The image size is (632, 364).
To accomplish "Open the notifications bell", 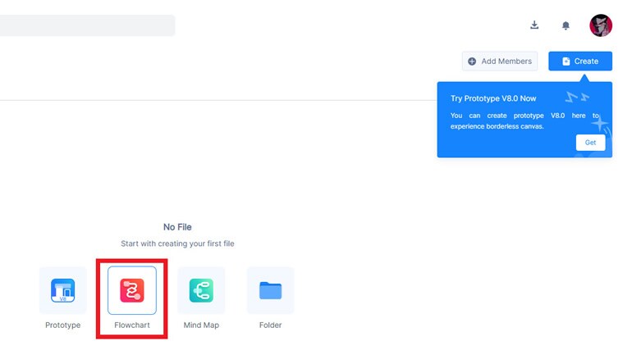I will pos(566,25).
